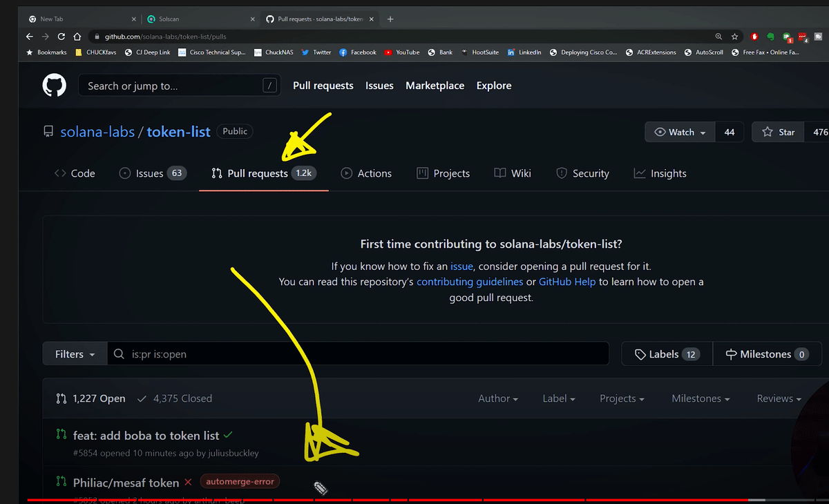The height and width of the screenshot is (504, 829).
Task: Select the Pull requests repo tab
Action: 264,173
